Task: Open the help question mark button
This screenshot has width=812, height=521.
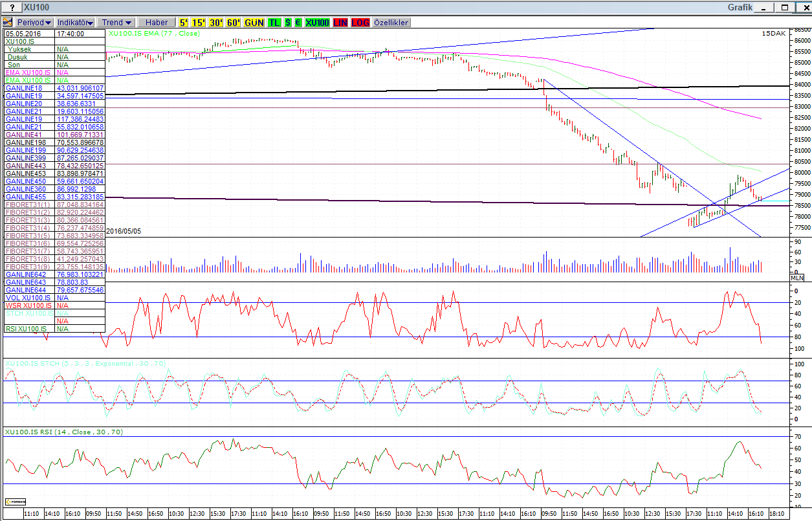Action: [12, 7]
